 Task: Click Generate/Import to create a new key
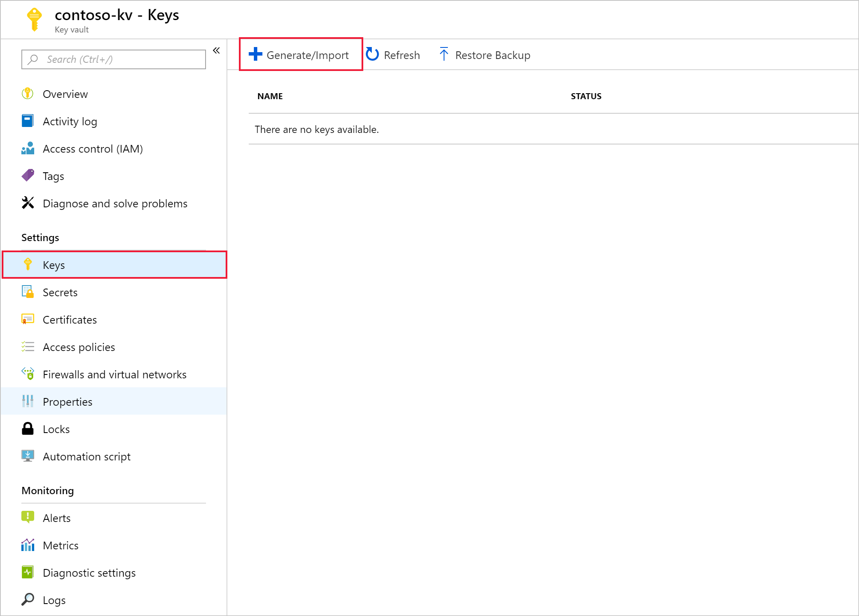(x=299, y=55)
